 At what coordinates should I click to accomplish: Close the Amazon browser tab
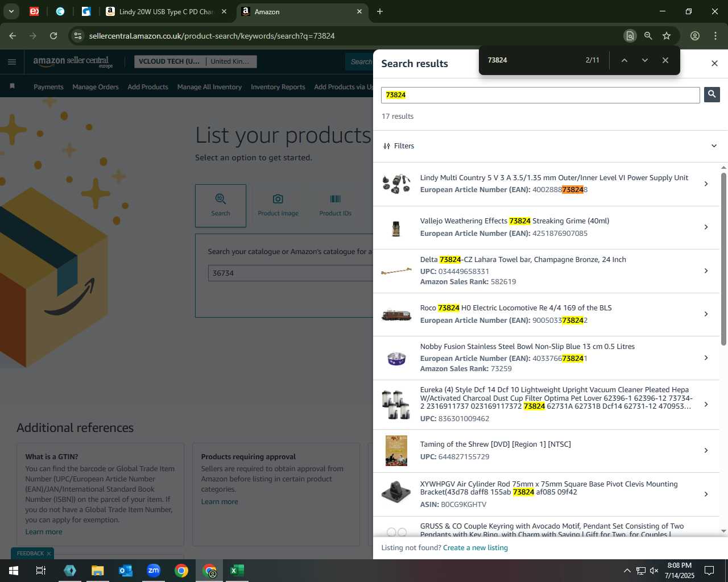(x=359, y=11)
